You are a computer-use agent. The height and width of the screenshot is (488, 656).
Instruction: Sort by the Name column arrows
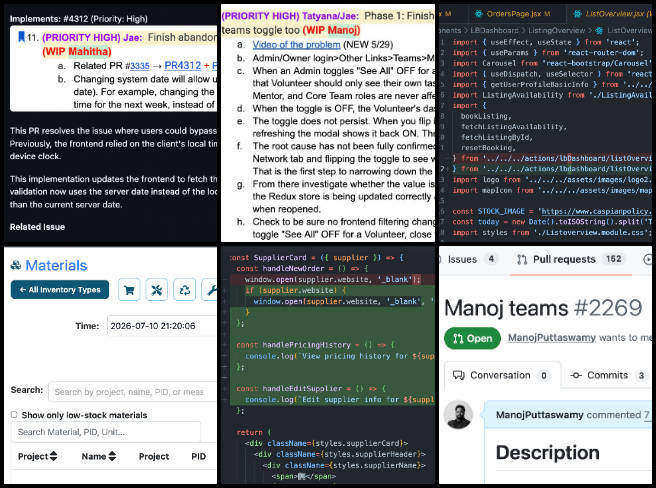(112, 456)
